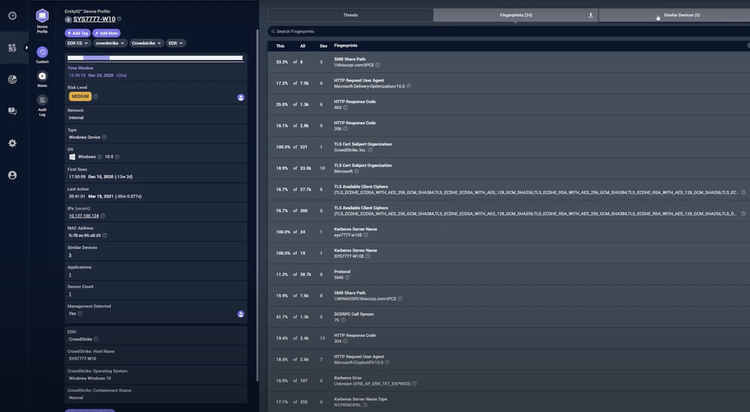This screenshot has width=750, height=412.
Task: Click the download icon on Fingerprints tab
Action: 591,15
